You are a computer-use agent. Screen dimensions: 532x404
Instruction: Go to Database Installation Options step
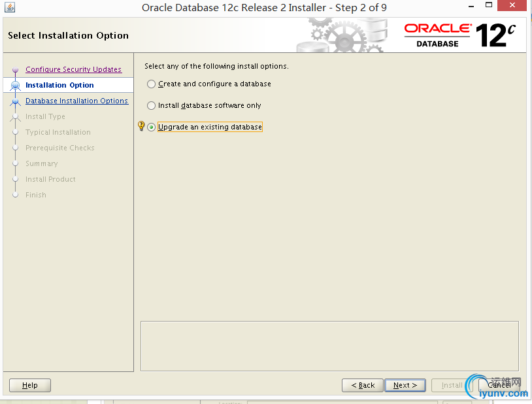coord(77,101)
